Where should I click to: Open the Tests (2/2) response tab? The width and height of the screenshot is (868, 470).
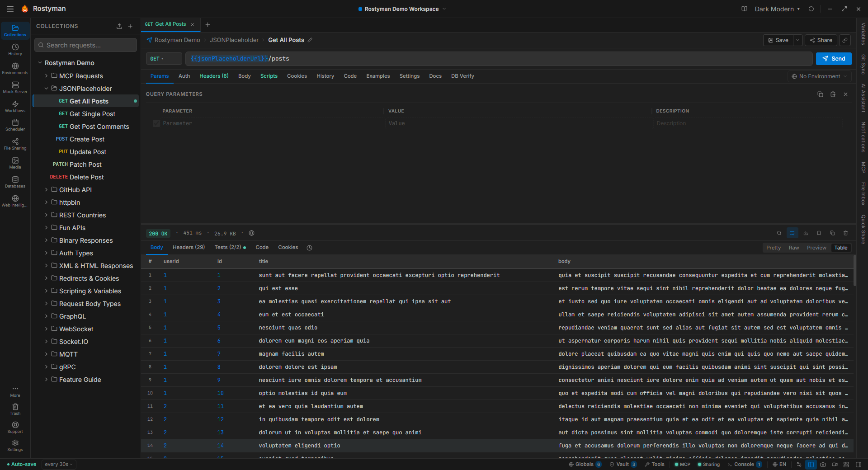[x=230, y=247]
